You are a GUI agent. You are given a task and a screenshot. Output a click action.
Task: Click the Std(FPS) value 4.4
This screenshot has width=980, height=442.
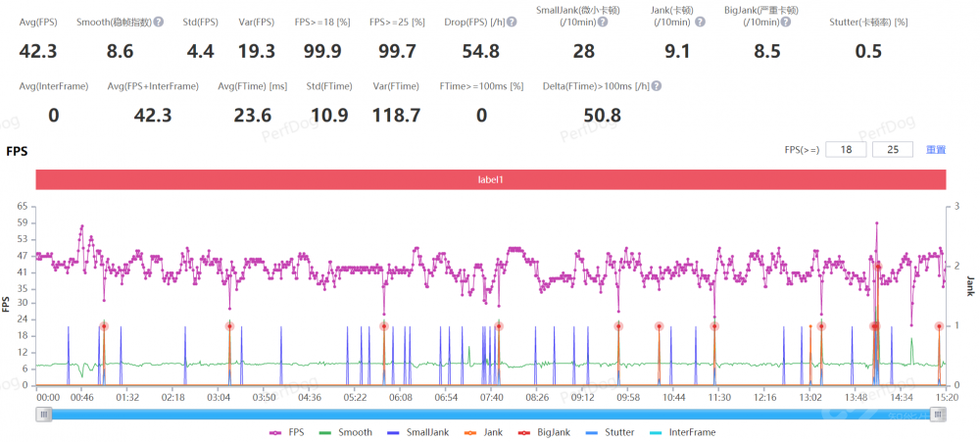[x=201, y=51]
